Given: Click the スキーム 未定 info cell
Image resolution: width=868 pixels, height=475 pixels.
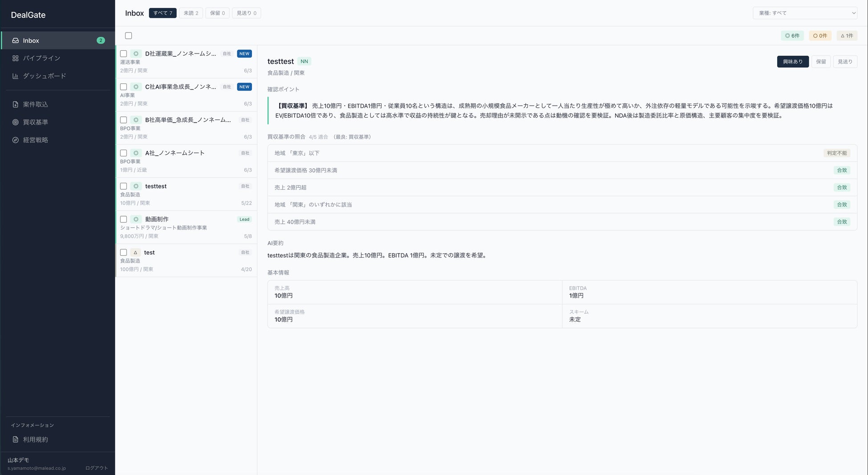Looking at the screenshot, I should pyautogui.click(x=710, y=316).
